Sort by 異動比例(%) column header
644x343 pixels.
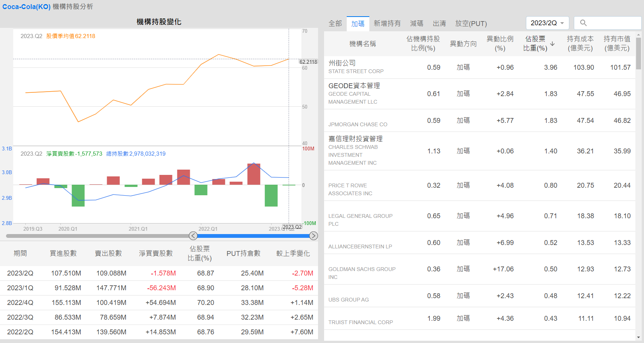coord(500,44)
